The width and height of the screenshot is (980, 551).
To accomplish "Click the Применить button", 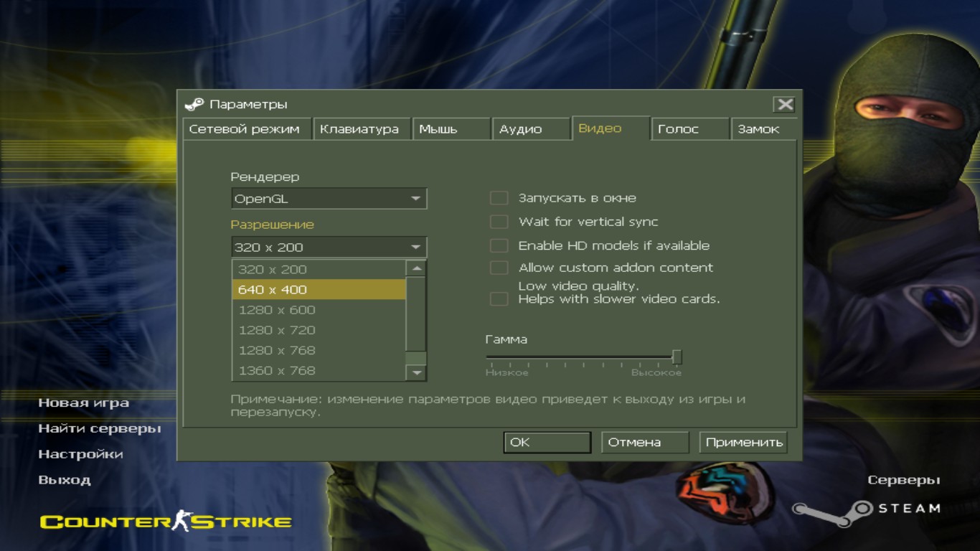I will pyautogui.click(x=743, y=443).
